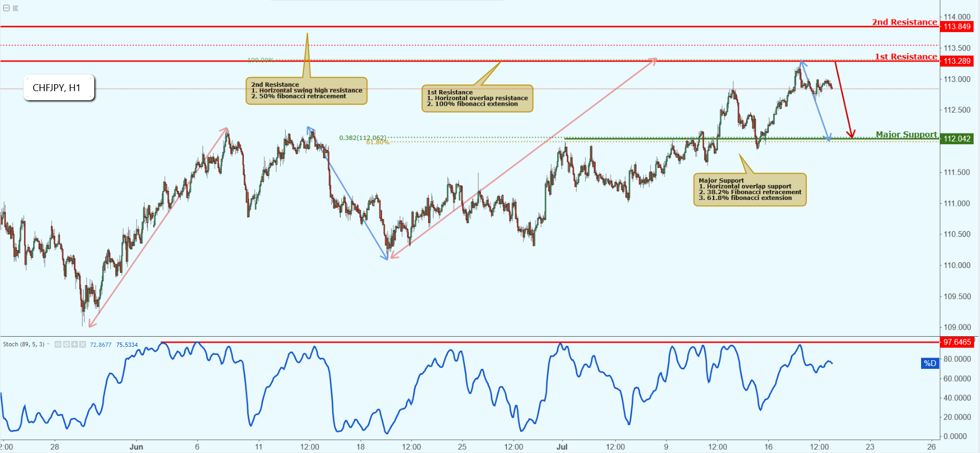The height and width of the screenshot is (453, 980).
Task: Click the 0.382(112.062) Fibonacci level label
Action: [362, 138]
